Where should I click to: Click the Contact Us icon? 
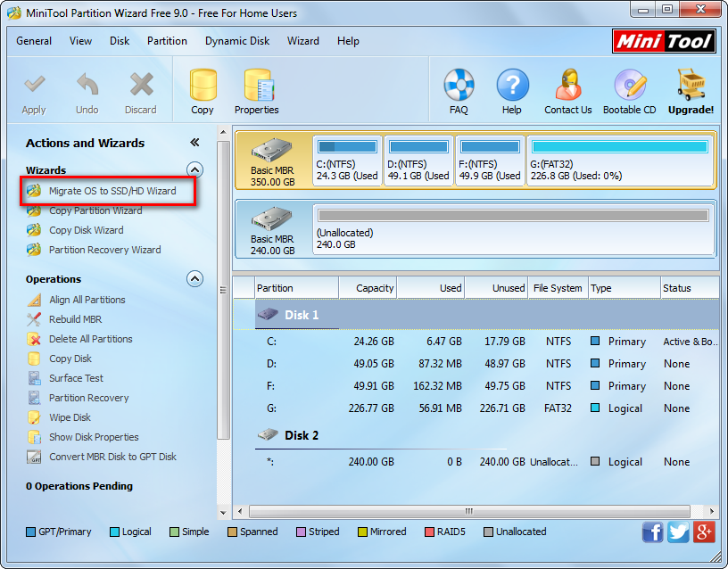click(568, 85)
